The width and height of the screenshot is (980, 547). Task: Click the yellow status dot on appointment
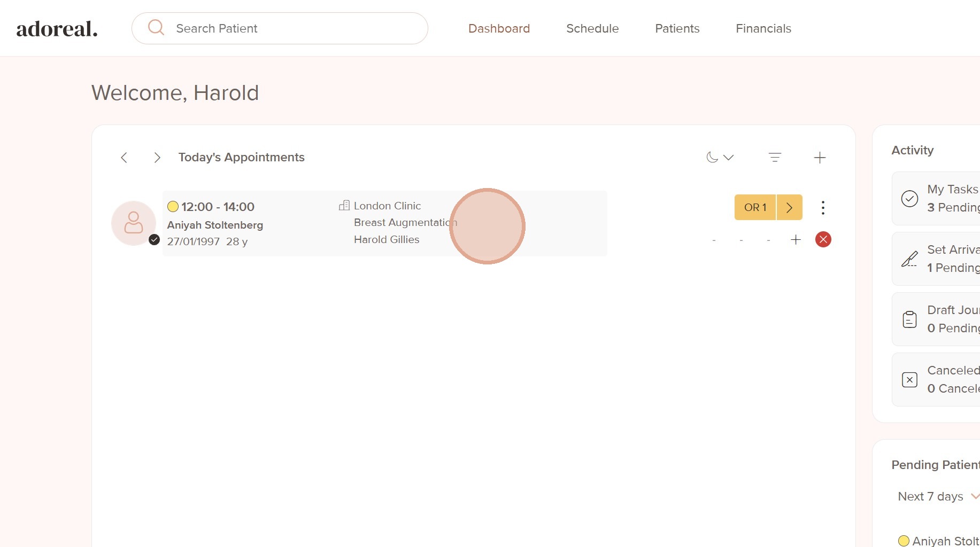173,207
